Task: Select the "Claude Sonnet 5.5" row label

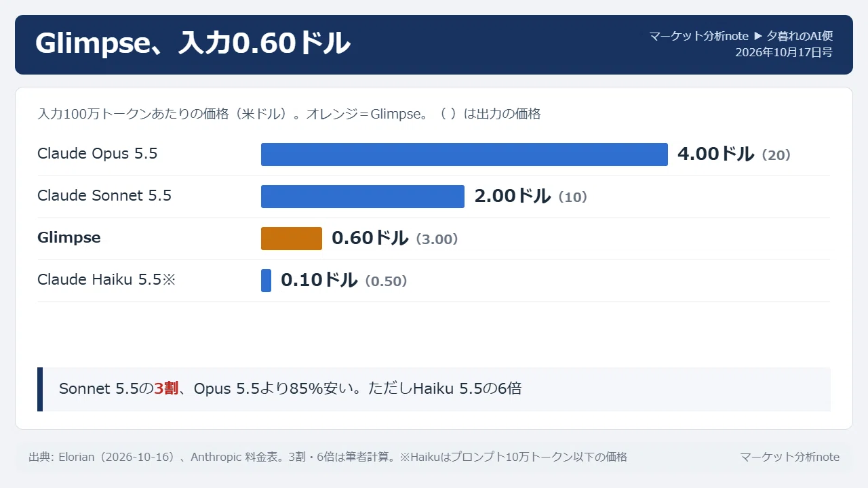Action: point(104,196)
